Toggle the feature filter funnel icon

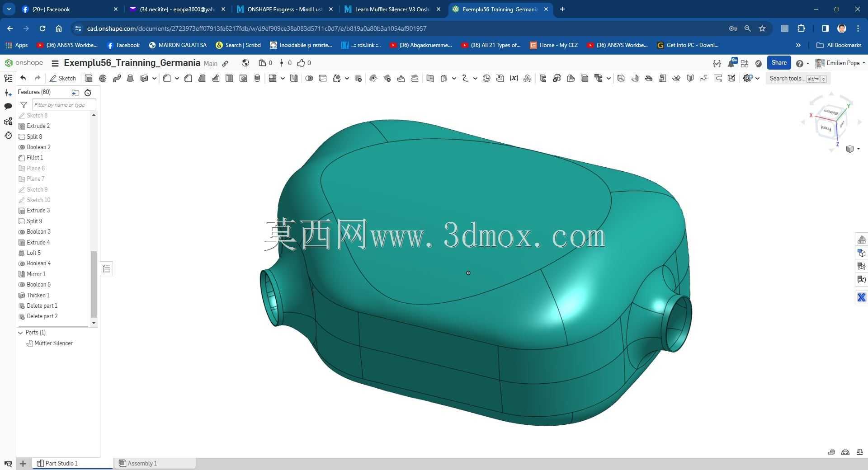click(24, 105)
